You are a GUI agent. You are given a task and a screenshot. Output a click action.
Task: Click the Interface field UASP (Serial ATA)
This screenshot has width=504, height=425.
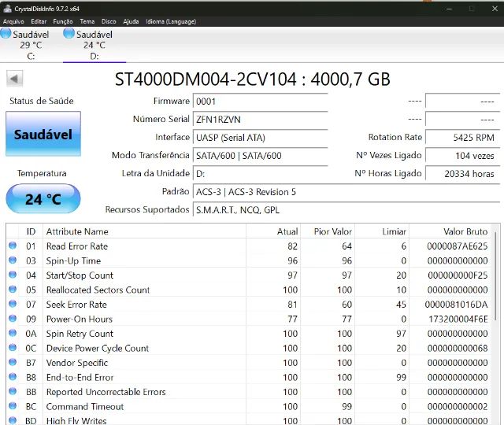coord(260,138)
